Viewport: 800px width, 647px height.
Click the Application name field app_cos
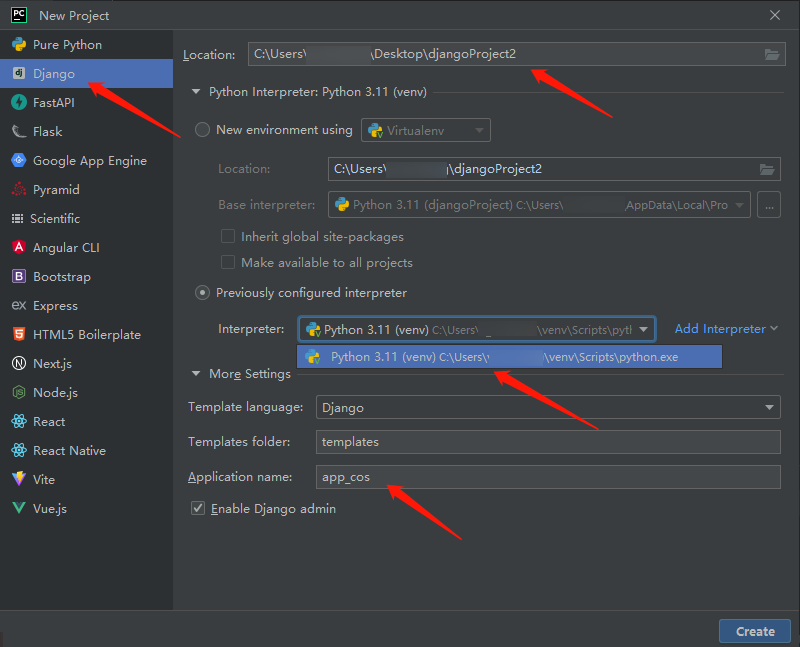coord(548,477)
